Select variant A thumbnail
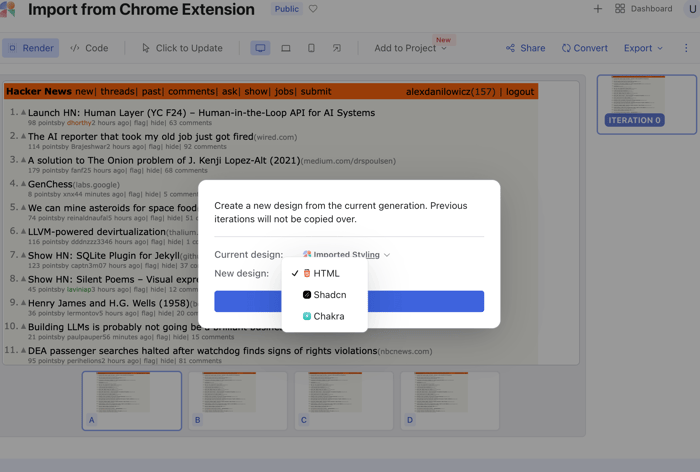 coord(132,401)
